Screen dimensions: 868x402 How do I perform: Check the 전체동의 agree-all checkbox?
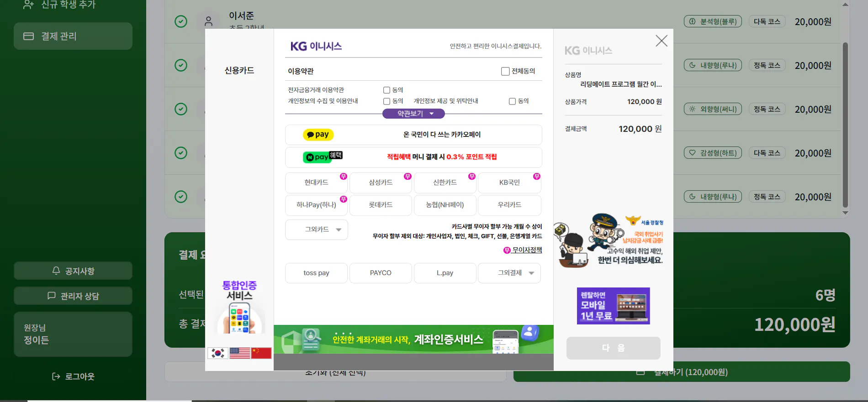(505, 71)
